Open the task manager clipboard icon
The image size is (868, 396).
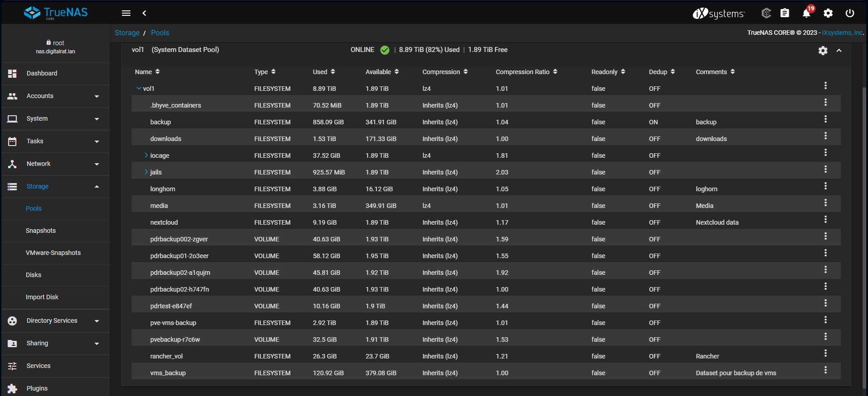pos(785,13)
